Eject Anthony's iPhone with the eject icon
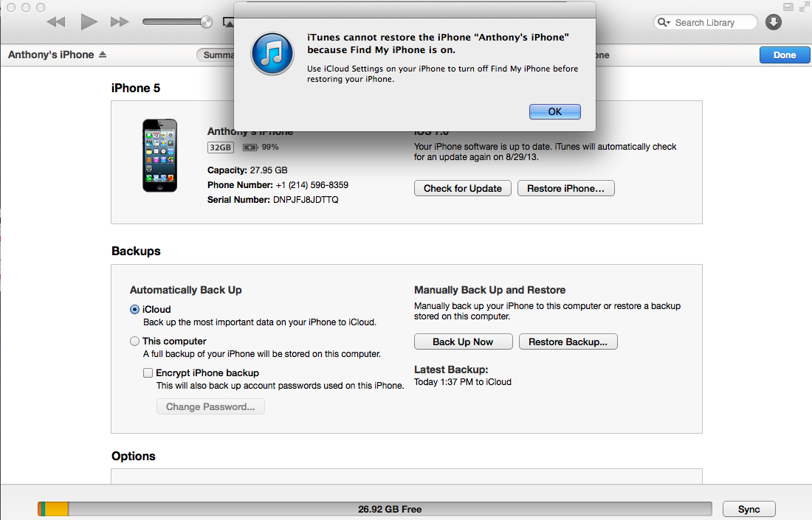 tap(103, 55)
